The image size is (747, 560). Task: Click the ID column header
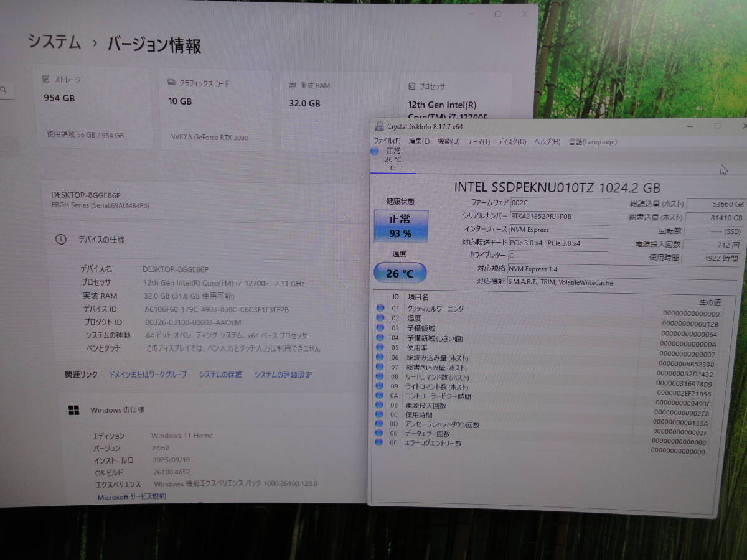[x=396, y=297]
